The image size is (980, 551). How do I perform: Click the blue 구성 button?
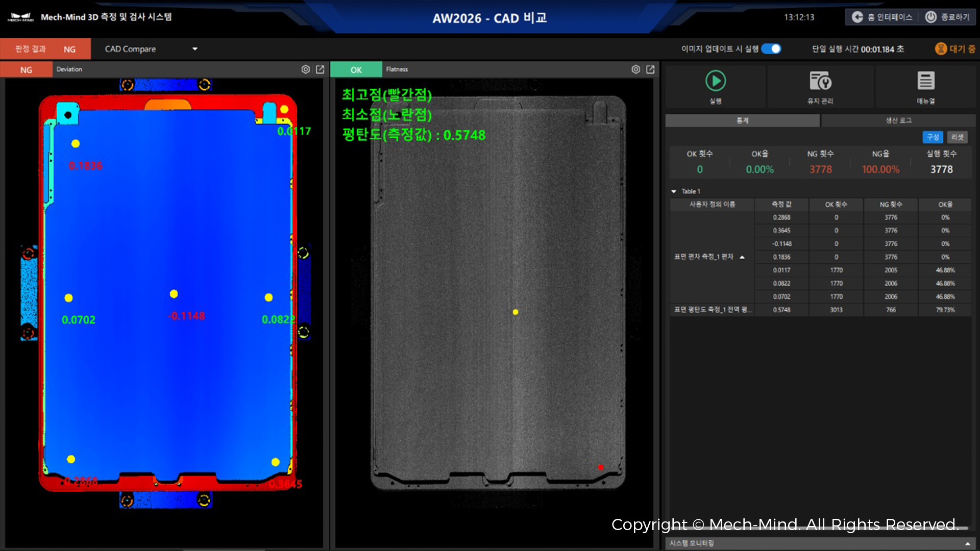(x=933, y=137)
